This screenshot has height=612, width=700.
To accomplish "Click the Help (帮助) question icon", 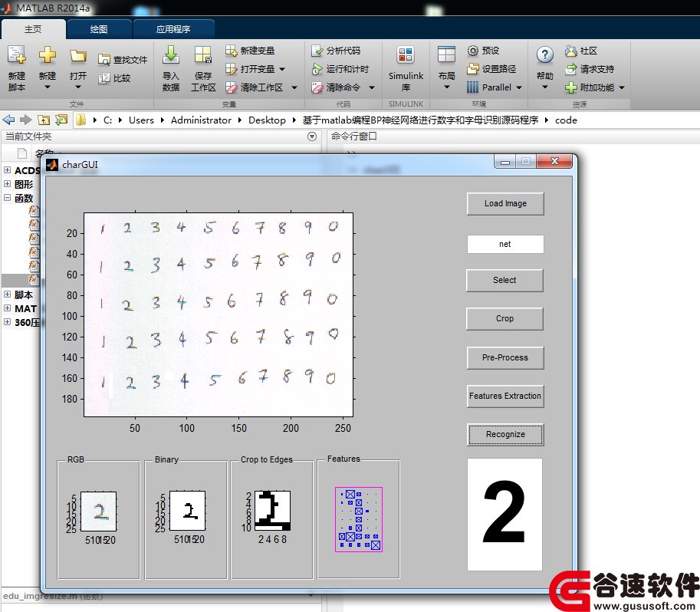I will coord(545,55).
